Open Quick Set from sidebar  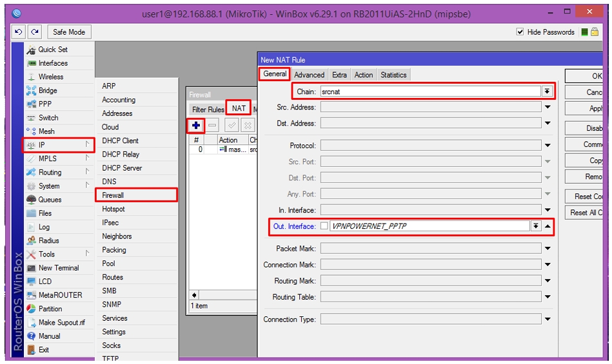[53, 50]
